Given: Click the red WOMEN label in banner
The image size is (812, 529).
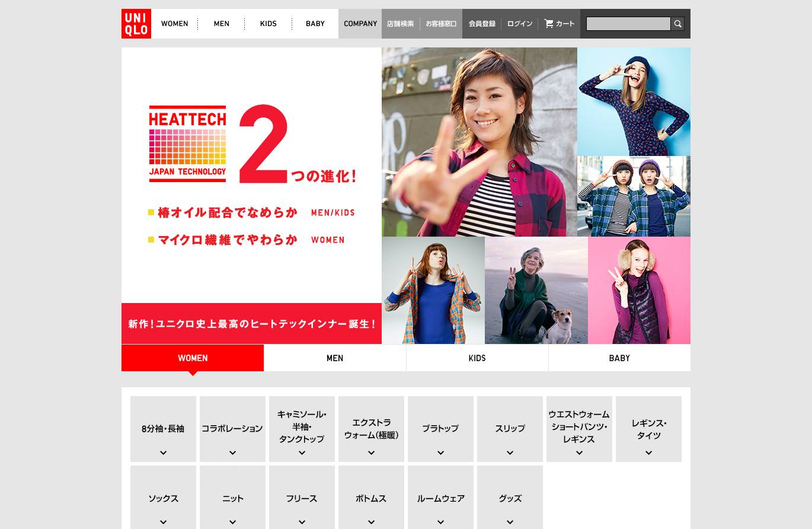Looking at the screenshot, I should coord(328,240).
